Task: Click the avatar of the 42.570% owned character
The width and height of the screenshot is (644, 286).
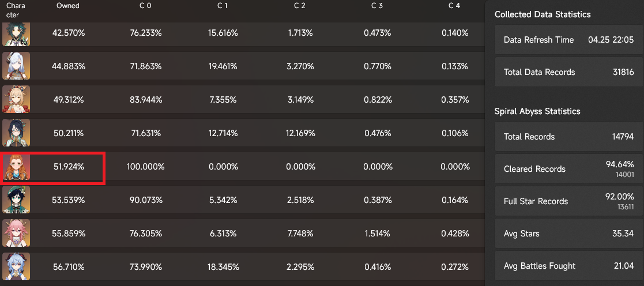Action: pyautogui.click(x=16, y=33)
